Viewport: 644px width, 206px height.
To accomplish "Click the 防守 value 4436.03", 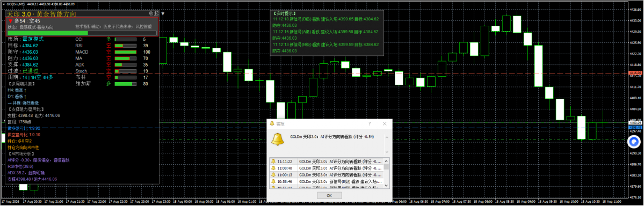I will [x=30, y=52].
